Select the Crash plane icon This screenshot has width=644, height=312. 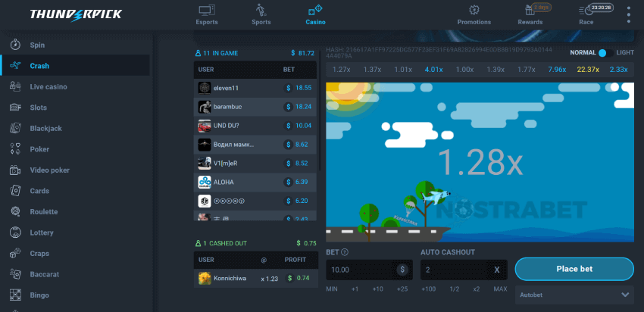coord(15,66)
